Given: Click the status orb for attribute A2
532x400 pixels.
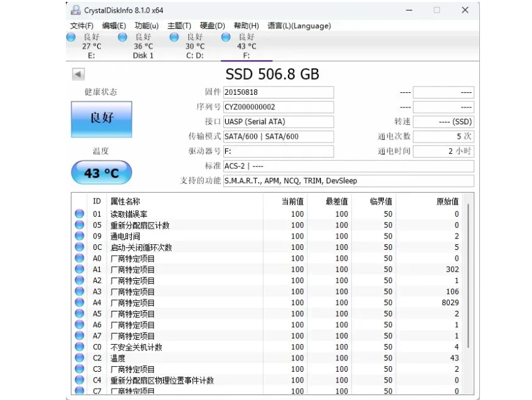Looking at the screenshot, I should click(80, 280).
